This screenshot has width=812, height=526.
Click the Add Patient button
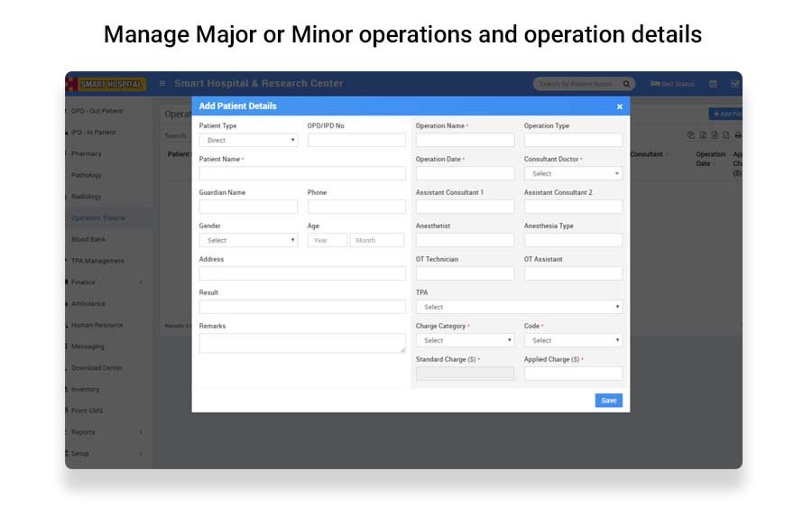point(726,115)
